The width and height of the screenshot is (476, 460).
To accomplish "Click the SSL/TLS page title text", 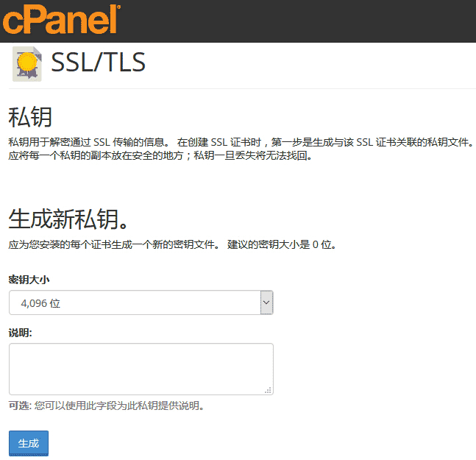I will (x=99, y=63).
